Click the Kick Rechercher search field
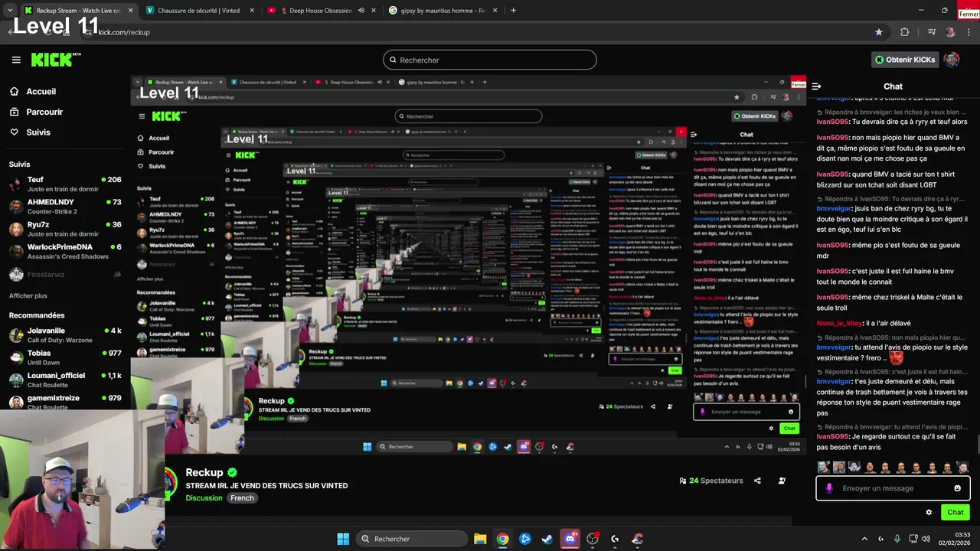 (490, 60)
